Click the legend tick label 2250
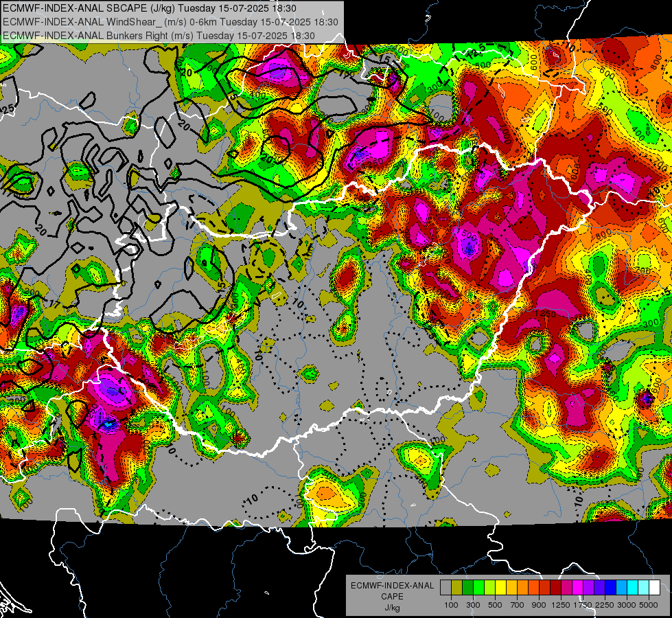The width and height of the screenshot is (672, 618). point(605,605)
